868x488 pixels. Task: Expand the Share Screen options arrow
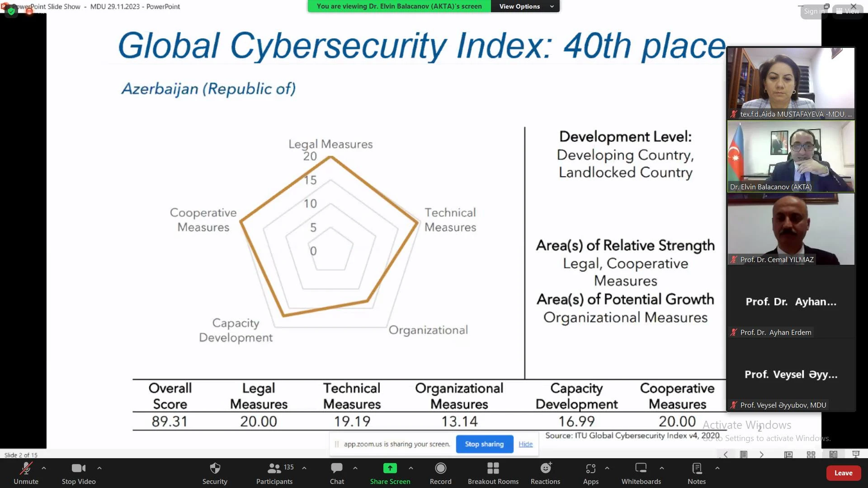click(411, 468)
